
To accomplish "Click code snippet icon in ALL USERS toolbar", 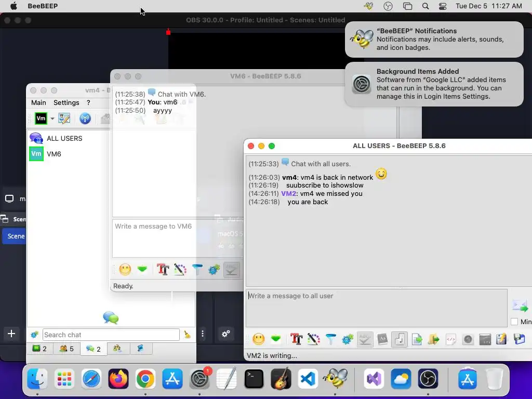I will point(450,339).
